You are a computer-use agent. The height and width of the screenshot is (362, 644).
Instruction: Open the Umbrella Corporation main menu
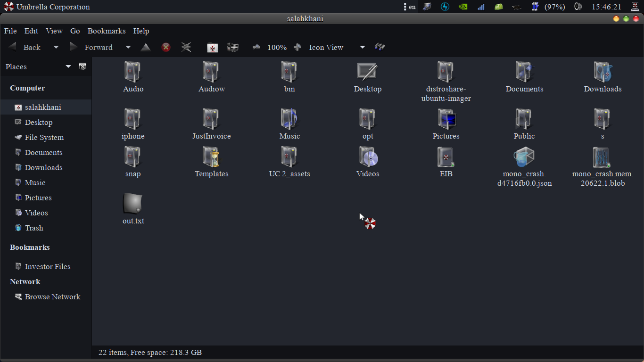click(47, 7)
